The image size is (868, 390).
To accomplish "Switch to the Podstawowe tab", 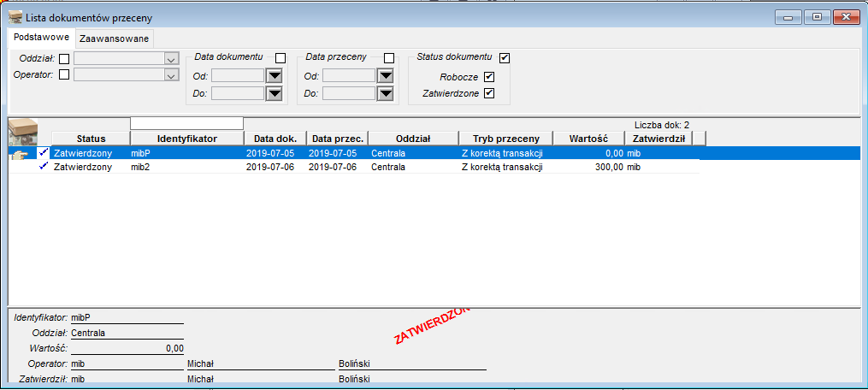I will pos(42,38).
